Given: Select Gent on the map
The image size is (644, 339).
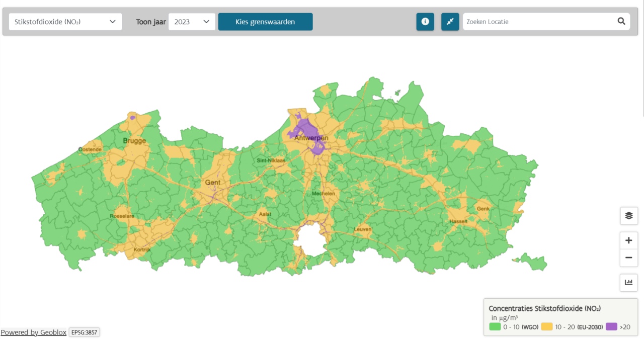Looking at the screenshot, I should point(212,183).
